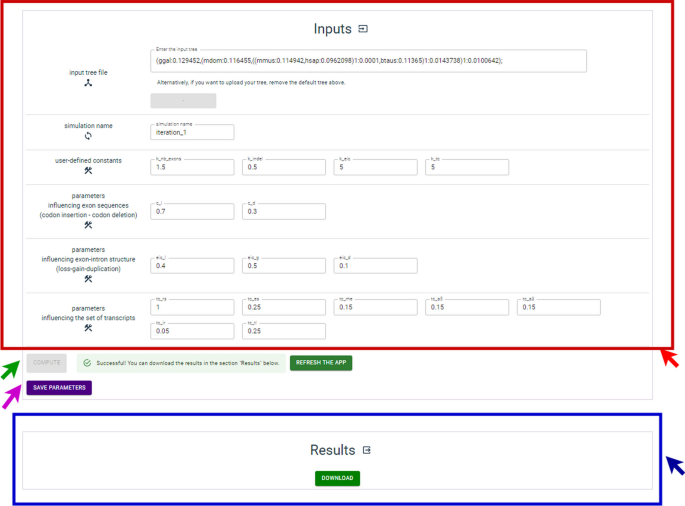
Task: Click the 'user-defined constants' label
Action: [88, 161]
